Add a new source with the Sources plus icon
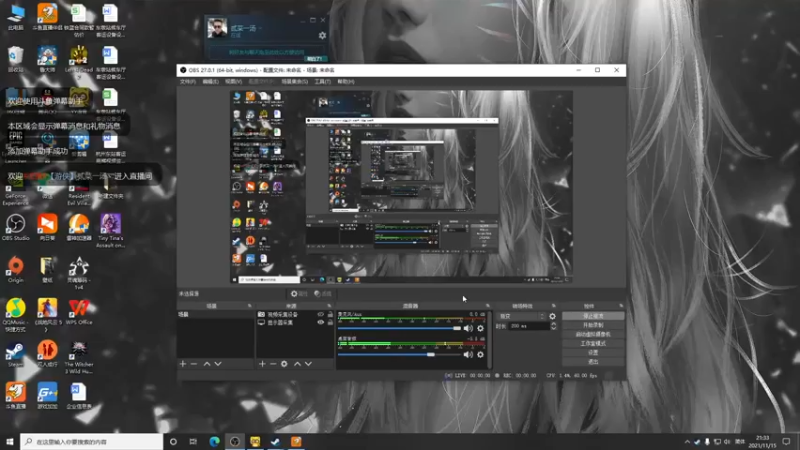Viewport: 800px width, 450px height. 262,364
